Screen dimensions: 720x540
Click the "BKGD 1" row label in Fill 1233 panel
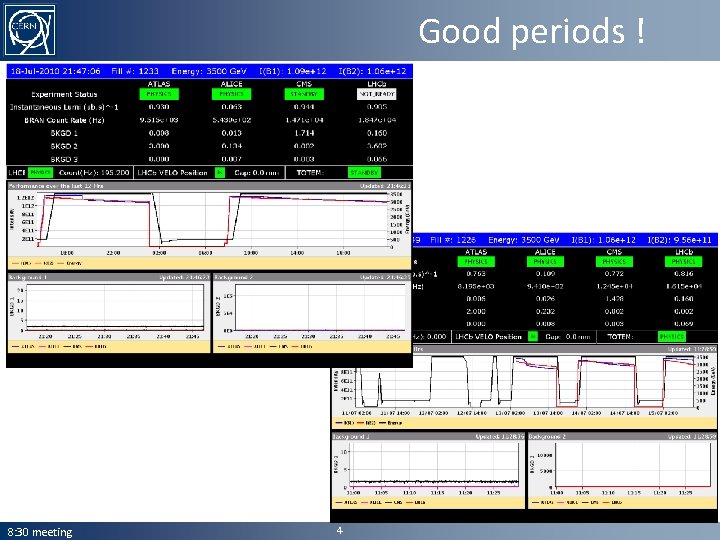coord(64,133)
